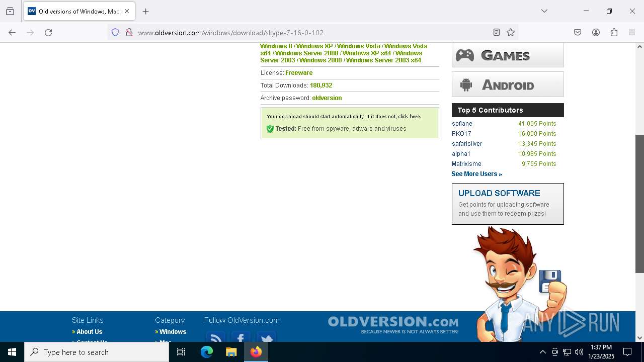644x362 pixels.
Task: Open contributor safarisilver's profile
Action: click(467, 144)
